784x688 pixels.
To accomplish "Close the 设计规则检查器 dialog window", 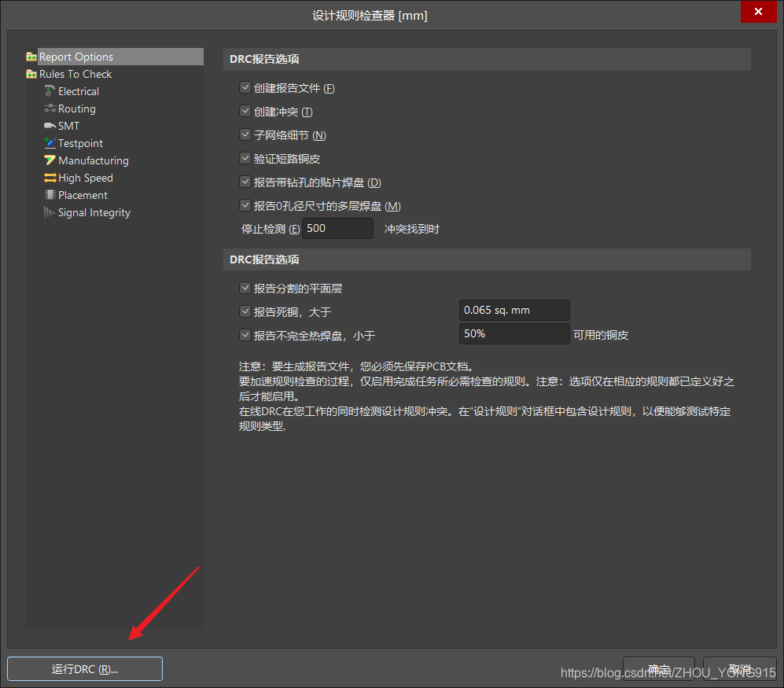I will tap(758, 12).
